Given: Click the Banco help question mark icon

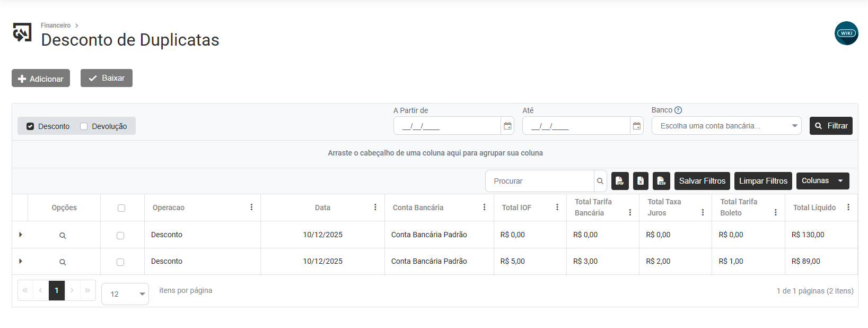Looking at the screenshot, I should click(x=678, y=110).
